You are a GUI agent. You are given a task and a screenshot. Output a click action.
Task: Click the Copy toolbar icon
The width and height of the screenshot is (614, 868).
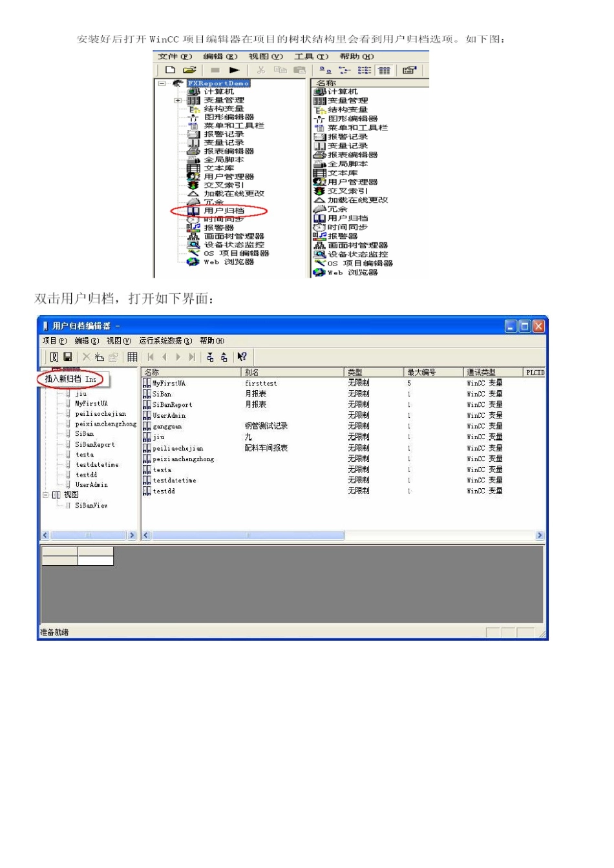point(280,70)
